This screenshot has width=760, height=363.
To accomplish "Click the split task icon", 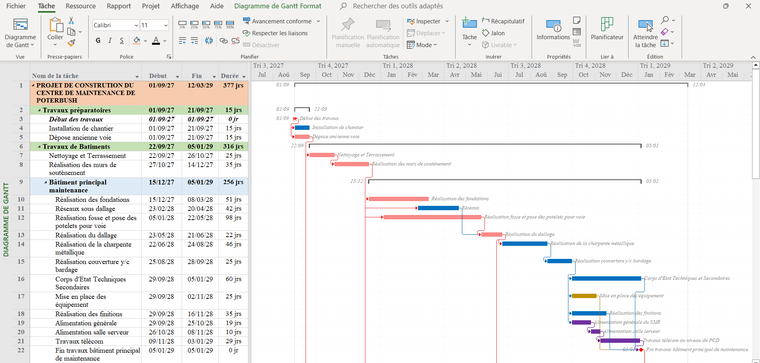I will pos(209,41).
